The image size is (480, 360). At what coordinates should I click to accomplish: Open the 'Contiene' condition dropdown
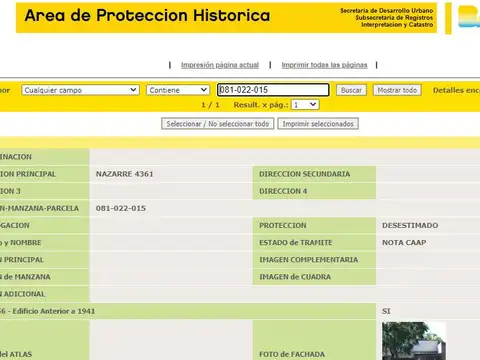pos(178,90)
